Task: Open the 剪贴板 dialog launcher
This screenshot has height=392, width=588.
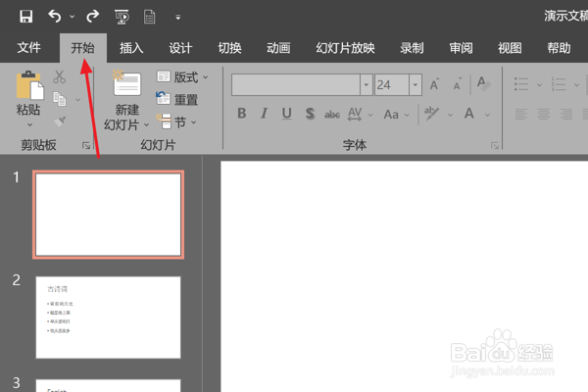Action: tap(86, 145)
